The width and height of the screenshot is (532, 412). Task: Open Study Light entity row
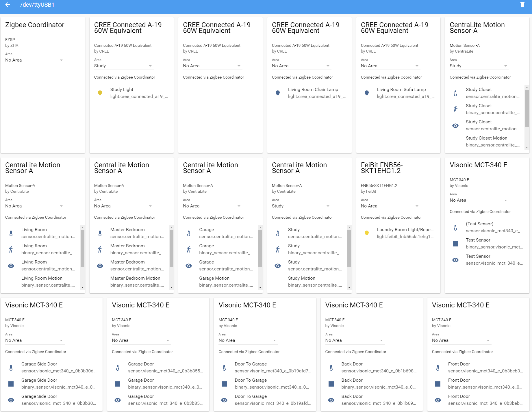131,93
